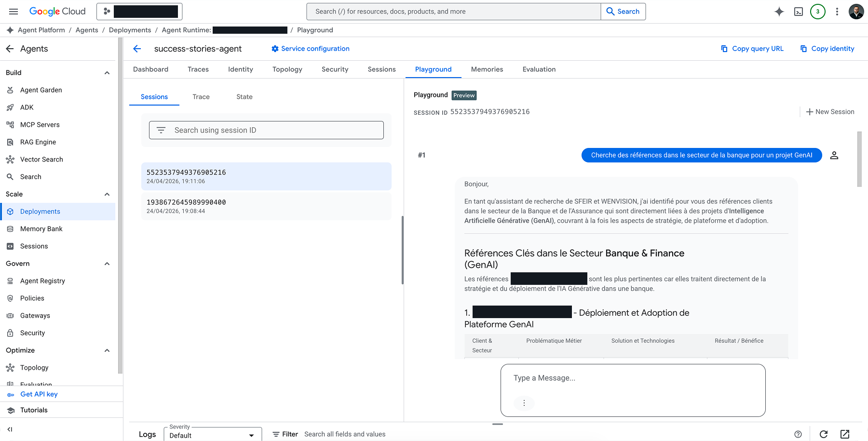Viewport: 868px width, 441px height.
Task: Switch to the Sessions top tab
Action: click(382, 69)
